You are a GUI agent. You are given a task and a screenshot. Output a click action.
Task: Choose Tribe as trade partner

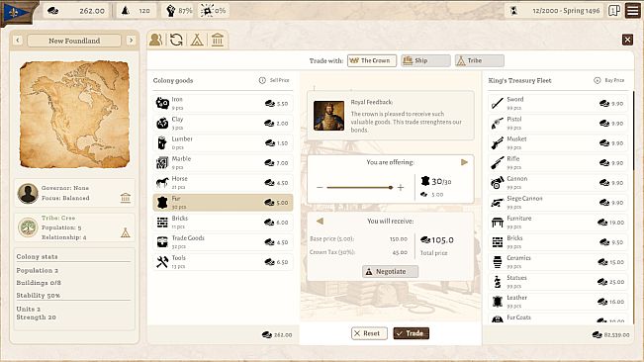(480, 60)
